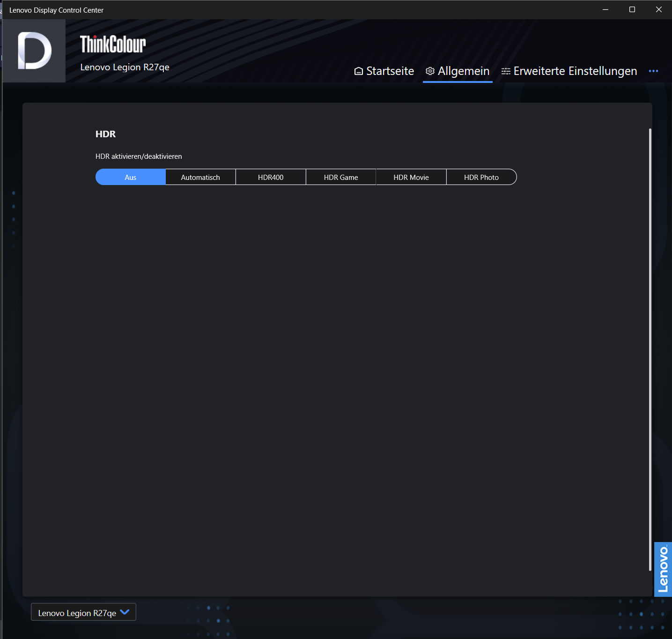Set HDR mode to Aus
This screenshot has height=639, width=672.
pyautogui.click(x=131, y=177)
